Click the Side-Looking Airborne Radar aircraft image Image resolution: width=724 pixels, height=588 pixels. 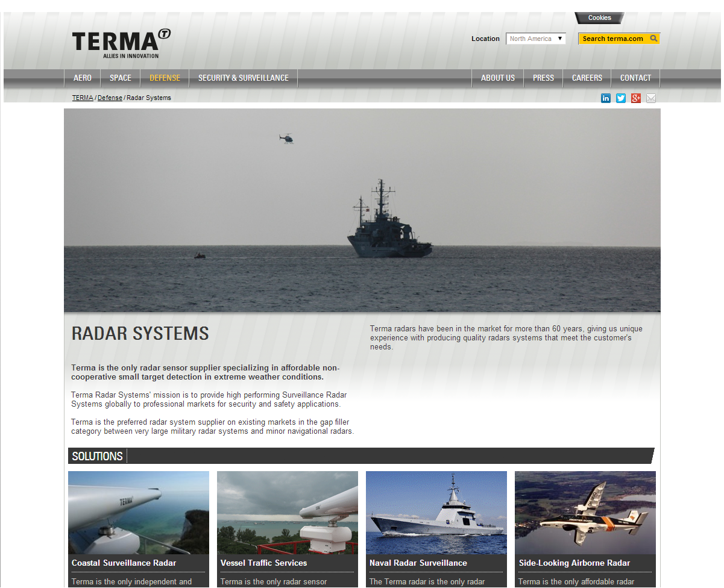click(x=585, y=512)
